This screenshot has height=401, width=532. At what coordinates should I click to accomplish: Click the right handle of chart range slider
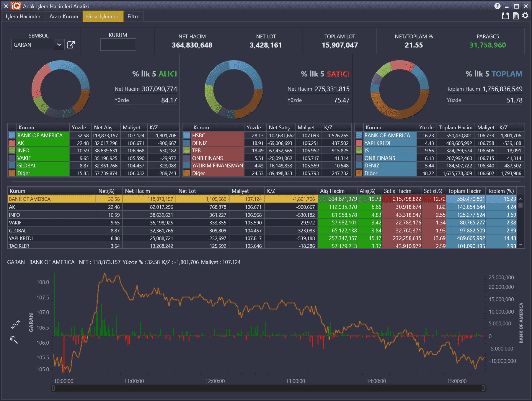483,388
